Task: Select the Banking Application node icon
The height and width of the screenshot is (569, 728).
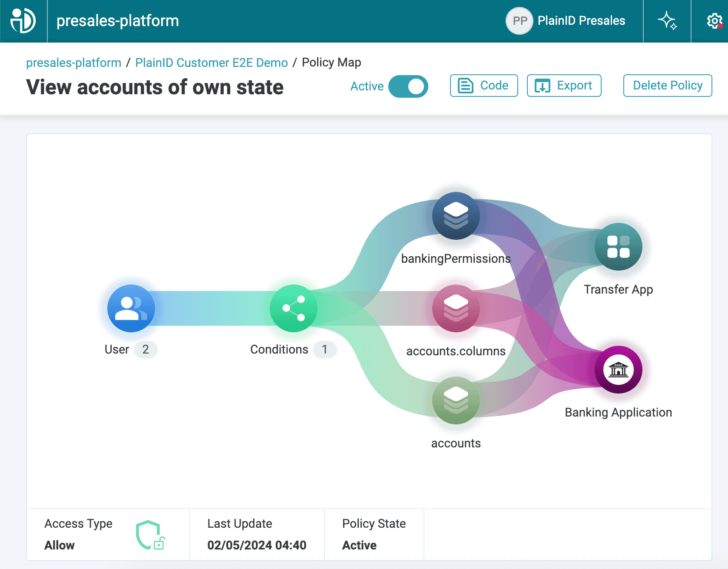Action: click(x=619, y=370)
